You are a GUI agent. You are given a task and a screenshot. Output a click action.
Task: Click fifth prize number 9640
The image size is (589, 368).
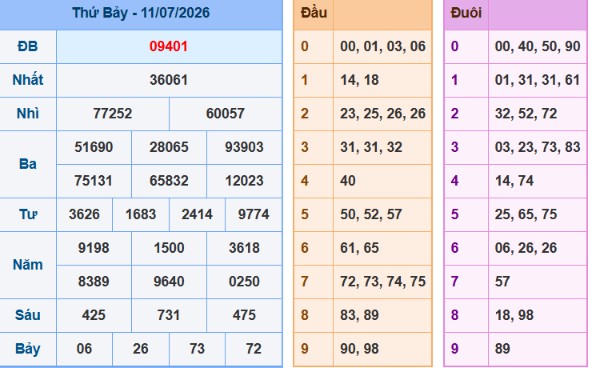coord(169,281)
